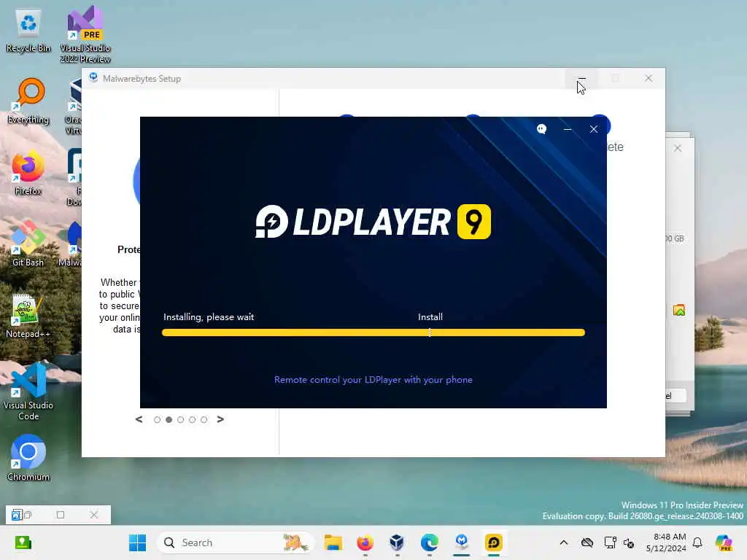Click the yellow LDPlayer installation progress bar

pyautogui.click(x=373, y=332)
